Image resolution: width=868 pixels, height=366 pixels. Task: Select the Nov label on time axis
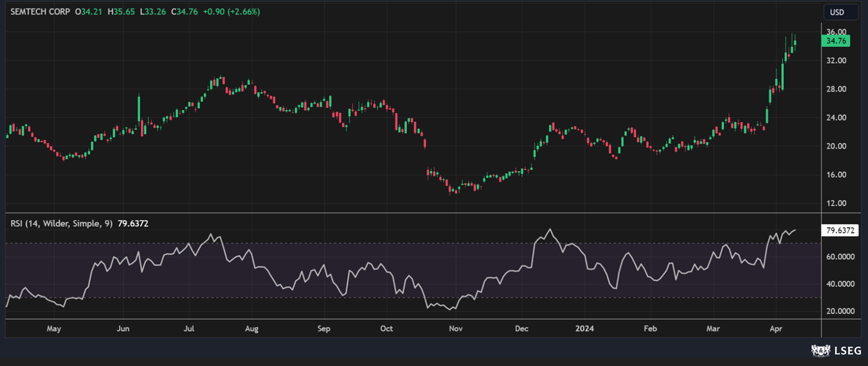pyautogui.click(x=456, y=329)
